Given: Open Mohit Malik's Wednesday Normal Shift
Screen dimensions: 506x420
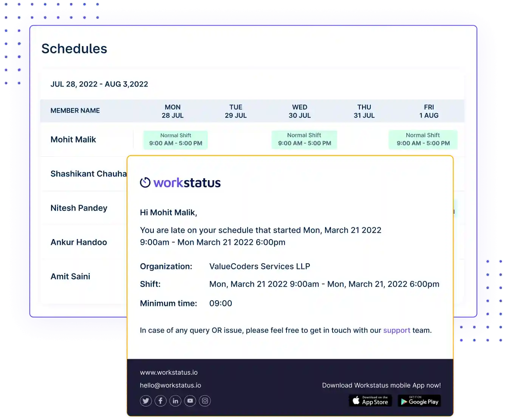Looking at the screenshot, I should pos(305,140).
